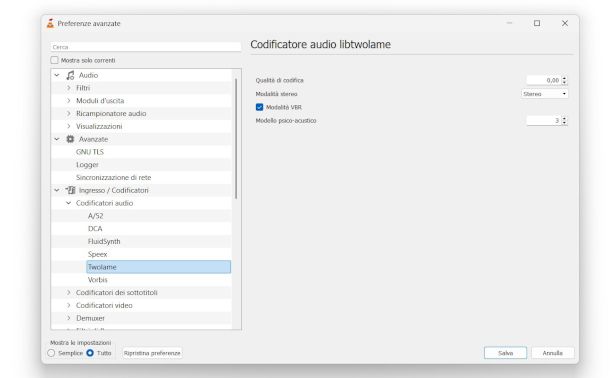
Task: Collapse the Audio tree section
Action: point(57,75)
